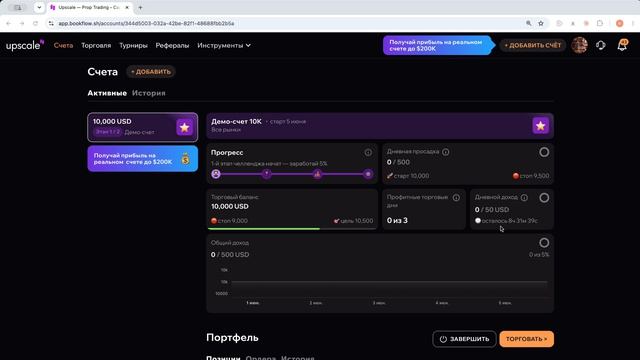The width and height of the screenshot is (640, 360).
Task: Reload the browser page
Action: [x=36, y=24]
